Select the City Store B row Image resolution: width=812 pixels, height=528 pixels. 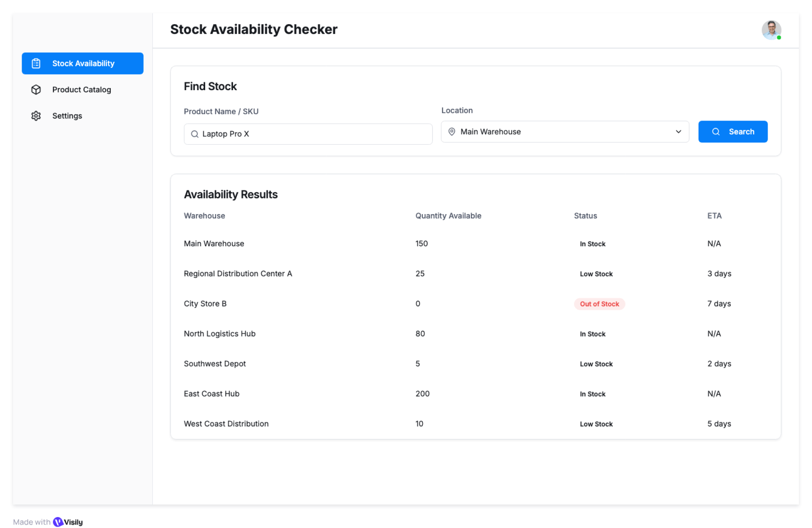205,304
